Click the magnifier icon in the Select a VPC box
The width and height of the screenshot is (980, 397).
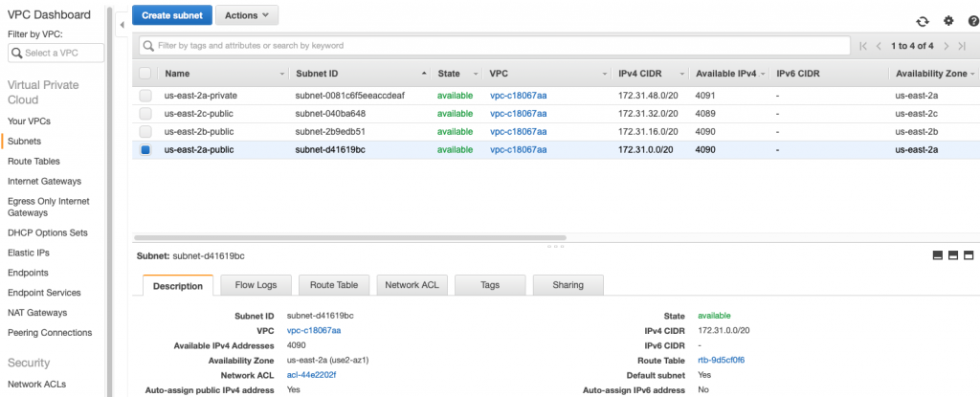coord(17,54)
